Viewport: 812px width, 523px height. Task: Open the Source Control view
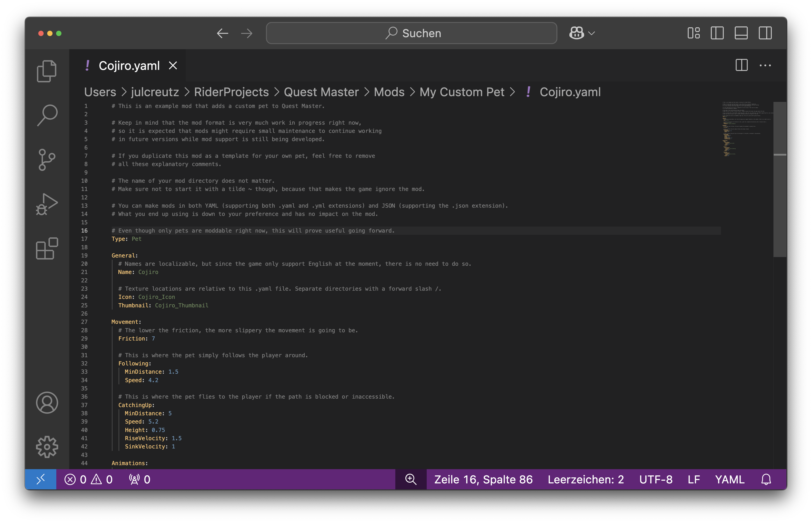[47, 160]
